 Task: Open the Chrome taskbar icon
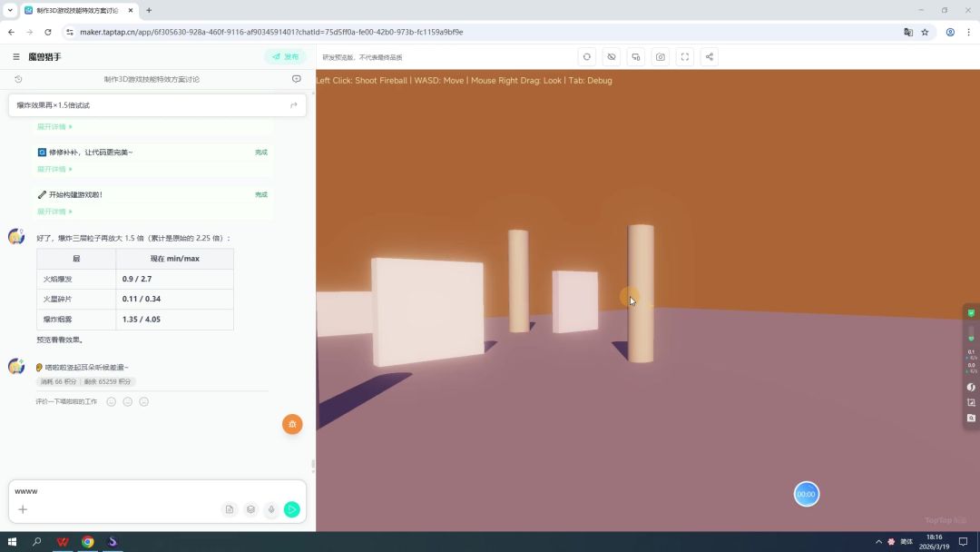tap(88, 542)
